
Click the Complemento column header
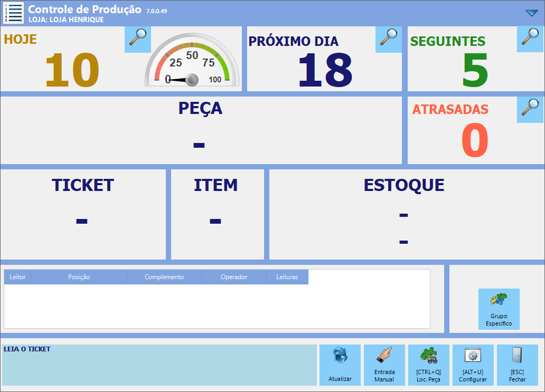[164, 277]
